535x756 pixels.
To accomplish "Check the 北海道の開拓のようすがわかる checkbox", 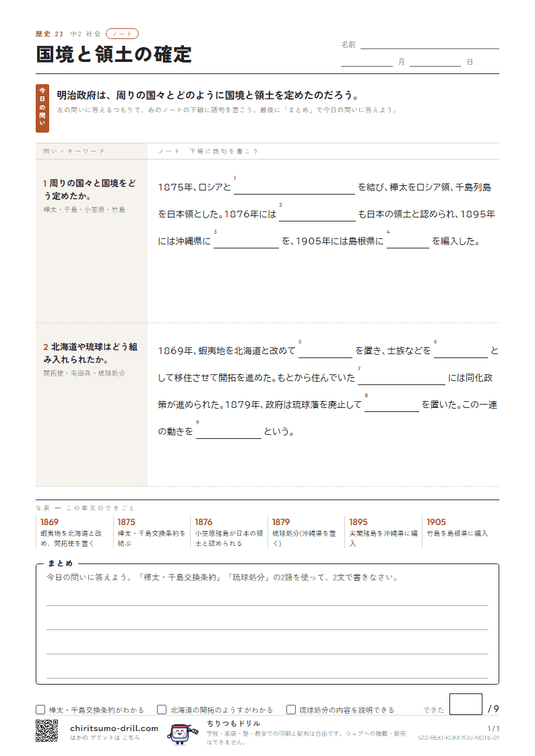I will (x=162, y=710).
